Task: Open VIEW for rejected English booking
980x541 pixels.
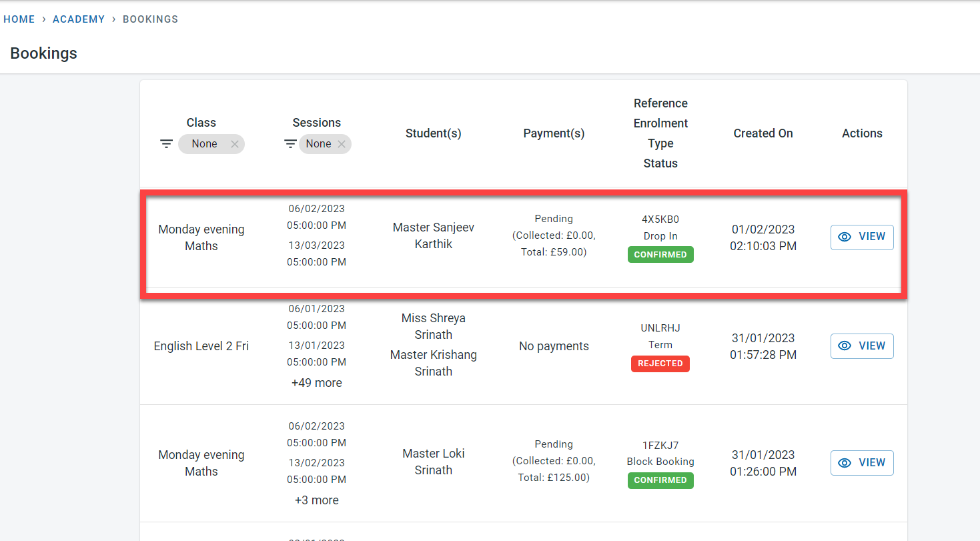Action: (x=861, y=346)
